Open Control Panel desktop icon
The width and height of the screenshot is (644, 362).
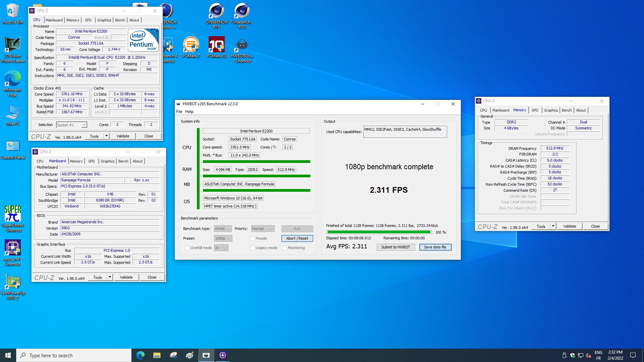pos(13,150)
